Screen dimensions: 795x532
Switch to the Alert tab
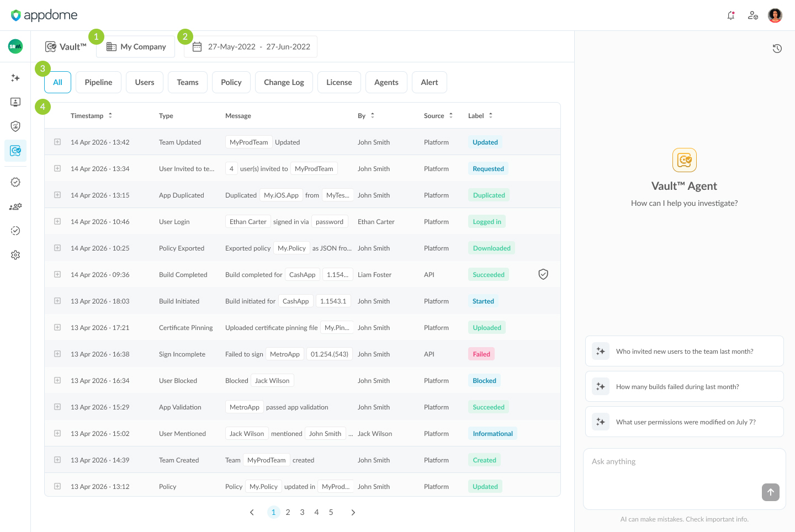(430, 82)
